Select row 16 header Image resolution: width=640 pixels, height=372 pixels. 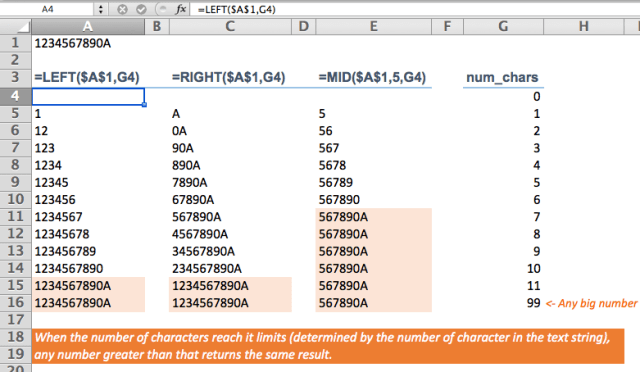click(16, 303)
